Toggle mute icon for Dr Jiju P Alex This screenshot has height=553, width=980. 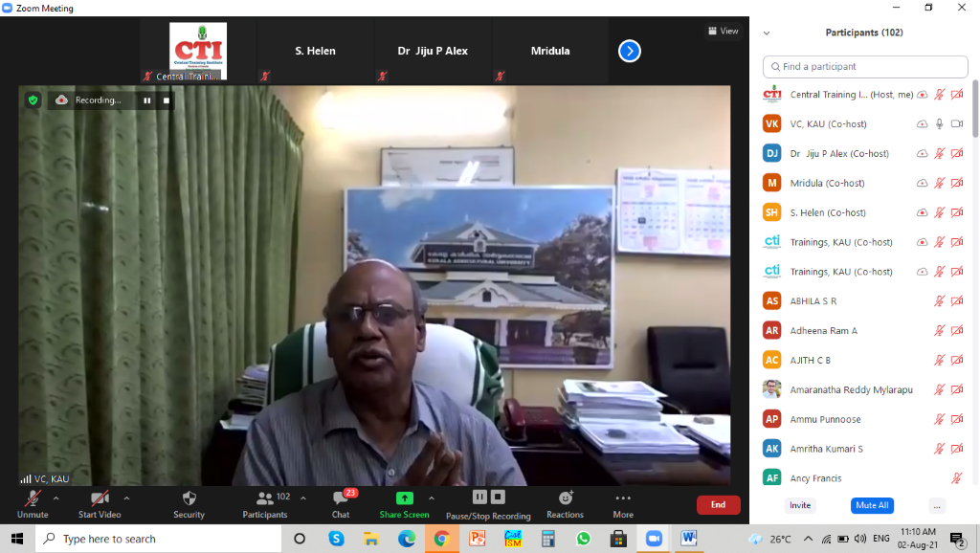coord(940,154)
